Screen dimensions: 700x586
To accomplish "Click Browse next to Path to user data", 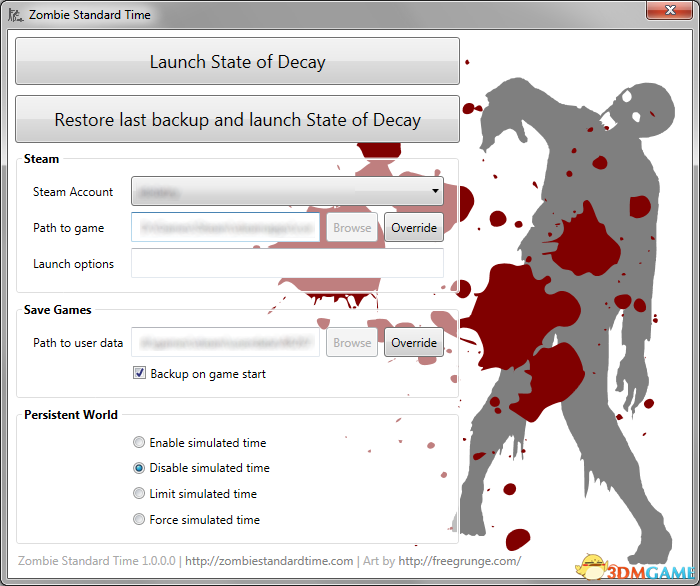I will (352, 342).
